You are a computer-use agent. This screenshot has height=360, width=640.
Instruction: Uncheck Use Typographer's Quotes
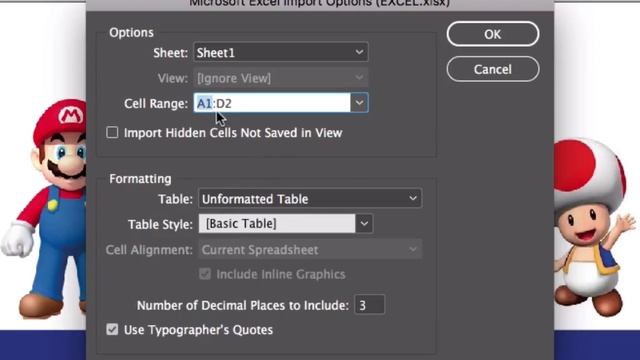click(x=112, y=329)
